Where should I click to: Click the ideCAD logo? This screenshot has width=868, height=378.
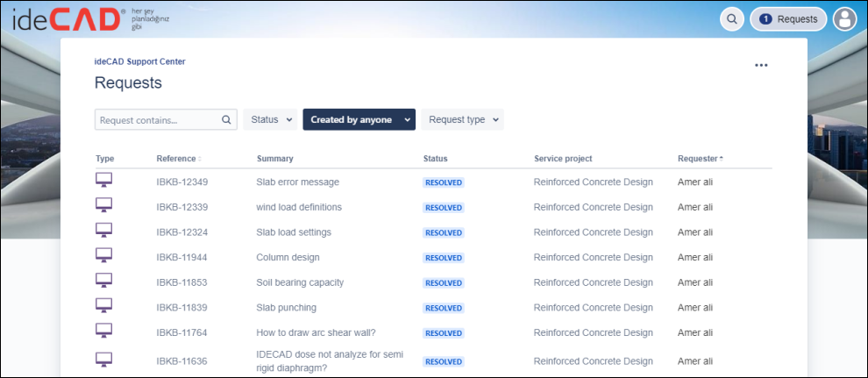[x=66, y=19]
